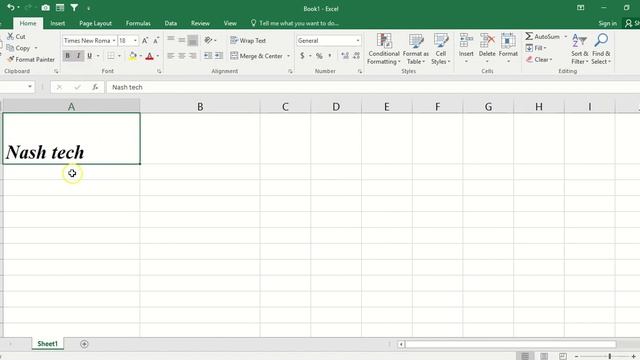This screenshot has height=360, width=640.
Task: Click Insert cells button
Action: tap(466, 49)
